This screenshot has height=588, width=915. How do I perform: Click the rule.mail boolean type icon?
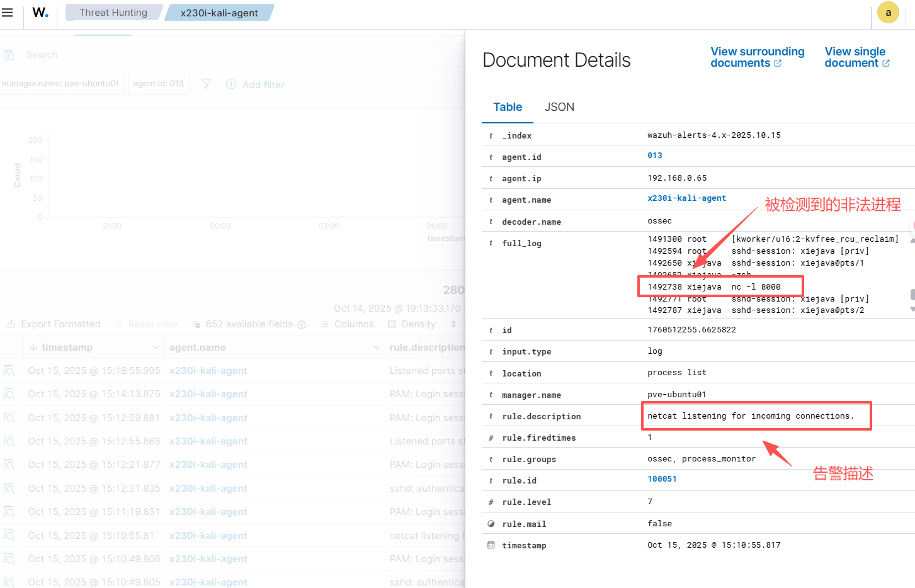491,524
